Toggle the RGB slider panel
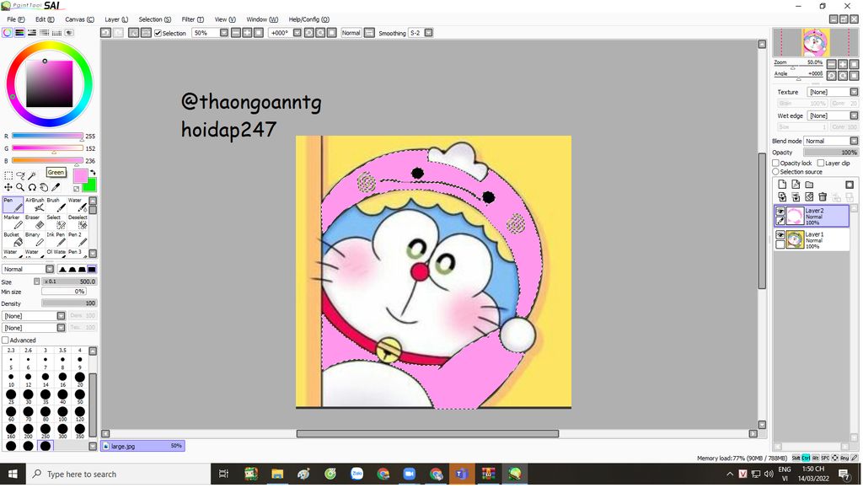Screen dimensions: 863x504 19,33
